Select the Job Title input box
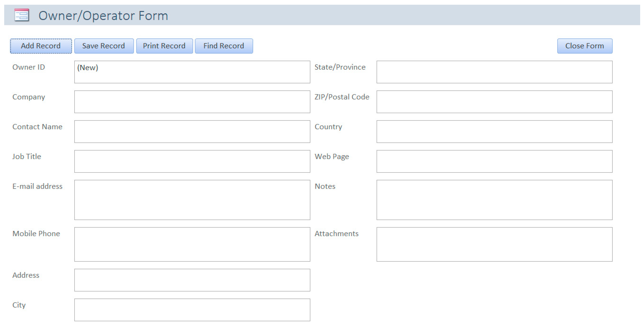This screenshot has width=644, height=327. pos(192,161)
